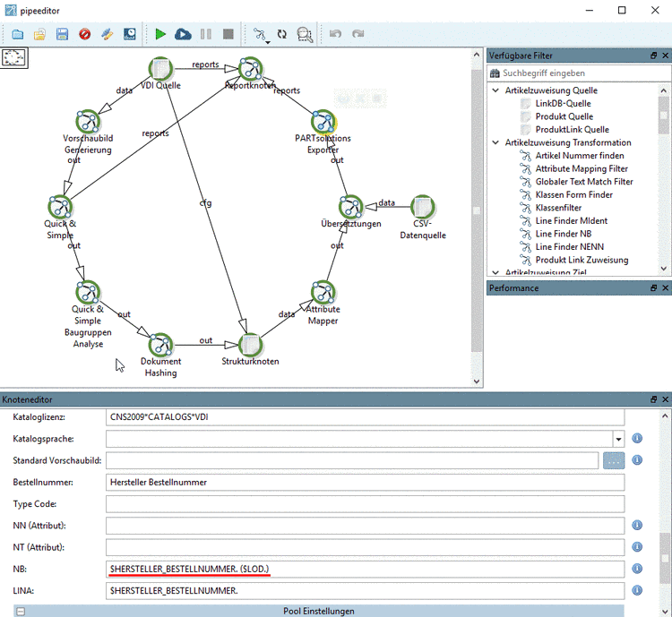
Task: Close the Knoteneditor panel
Action: point(665,399)
